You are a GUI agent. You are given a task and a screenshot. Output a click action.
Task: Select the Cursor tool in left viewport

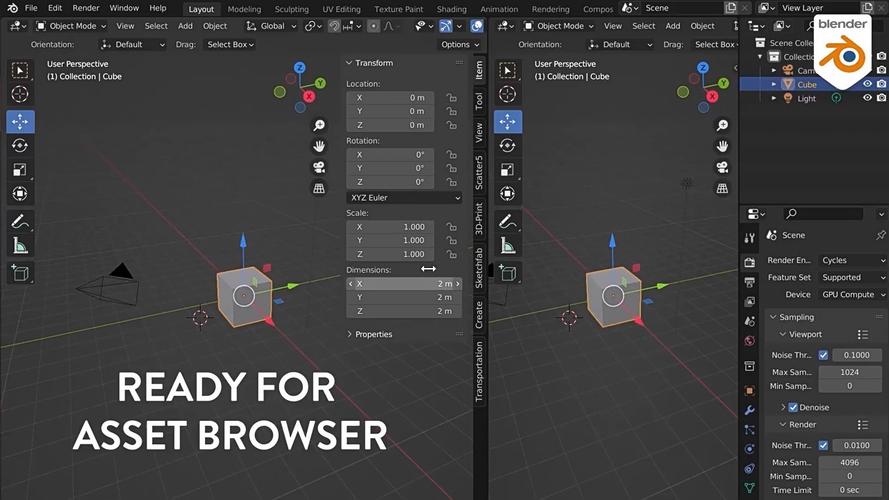click(x=20, y=94)
